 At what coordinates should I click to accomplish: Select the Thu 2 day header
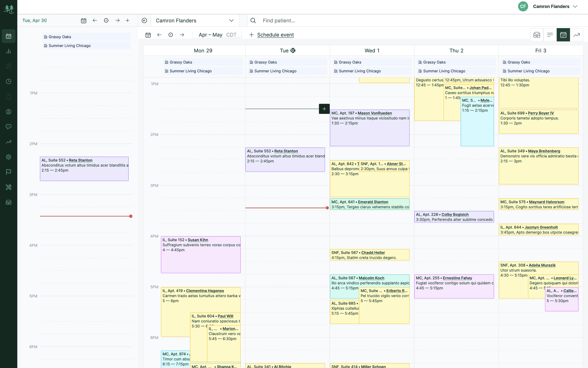456,51
